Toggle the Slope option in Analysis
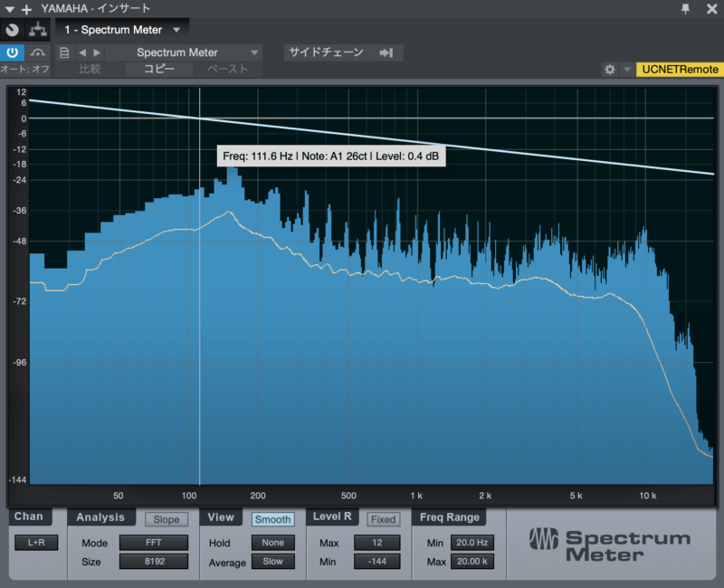This screenshot has height=588, width=724. point(167,519)
